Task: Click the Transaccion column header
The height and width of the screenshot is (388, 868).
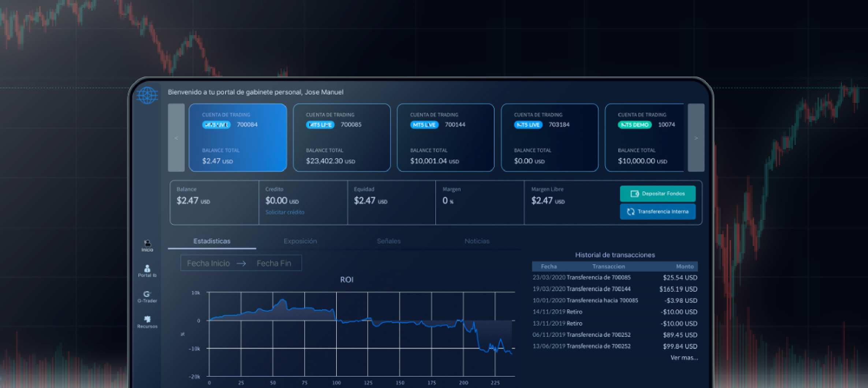Action: [608, 266]
